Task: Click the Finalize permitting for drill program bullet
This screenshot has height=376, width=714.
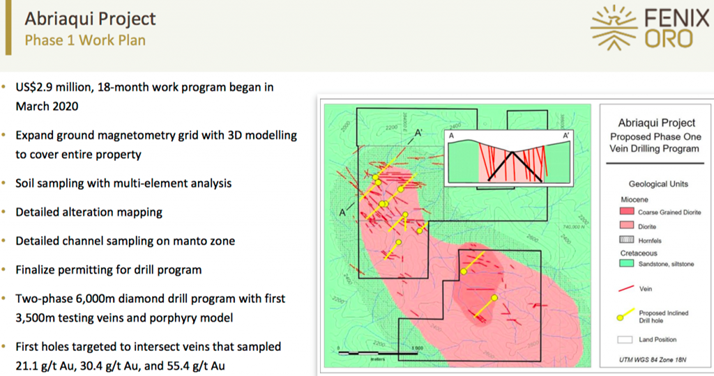Action: (108, 270)
